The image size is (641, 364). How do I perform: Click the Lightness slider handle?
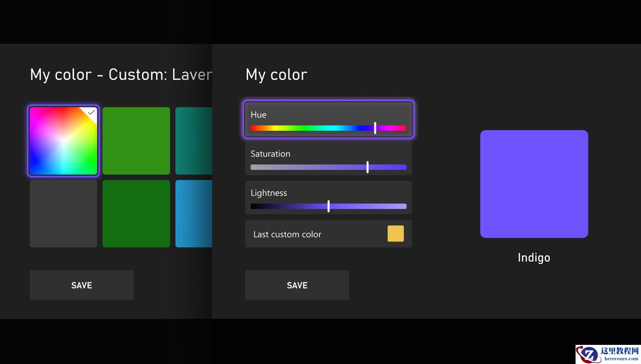pos(329,206)
